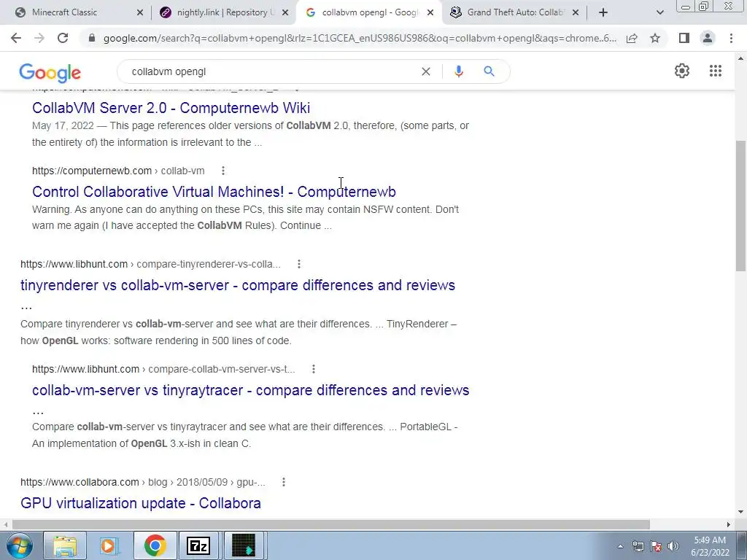Viewport: 747px width, 560px height.
Task: Open Chrome three-dot menu
Action: tap(731, 38)
